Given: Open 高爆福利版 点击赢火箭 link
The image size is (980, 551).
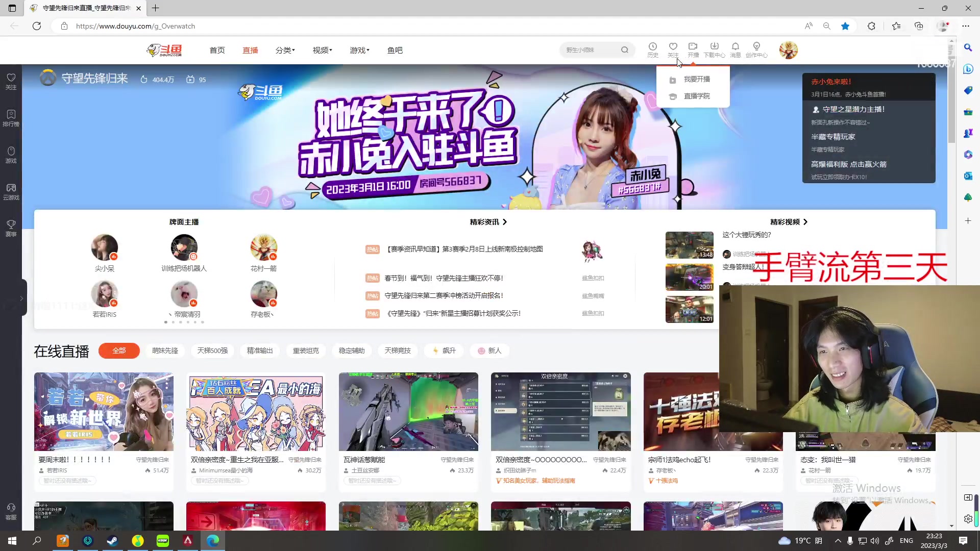Looking at the screenshot, I should 849,164.
